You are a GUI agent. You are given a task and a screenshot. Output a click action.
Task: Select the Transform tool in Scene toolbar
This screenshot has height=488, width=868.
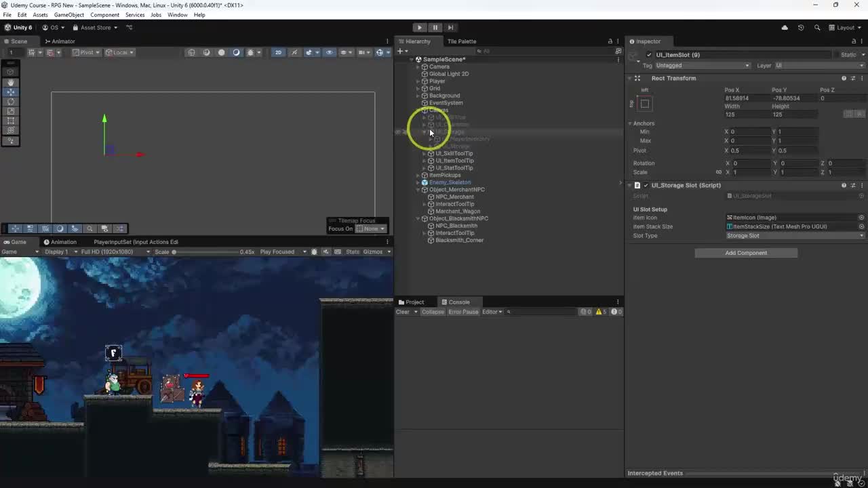11,130
